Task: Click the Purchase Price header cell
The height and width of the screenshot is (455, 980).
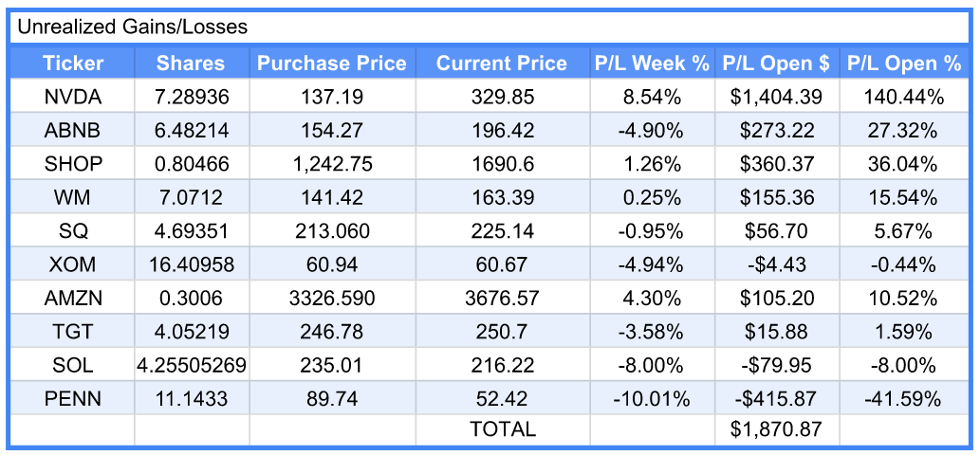Action: tap(332, 64)
